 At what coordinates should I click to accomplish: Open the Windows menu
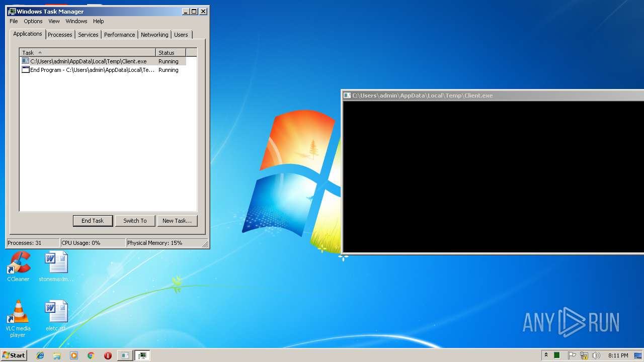[x=76, y=21]
